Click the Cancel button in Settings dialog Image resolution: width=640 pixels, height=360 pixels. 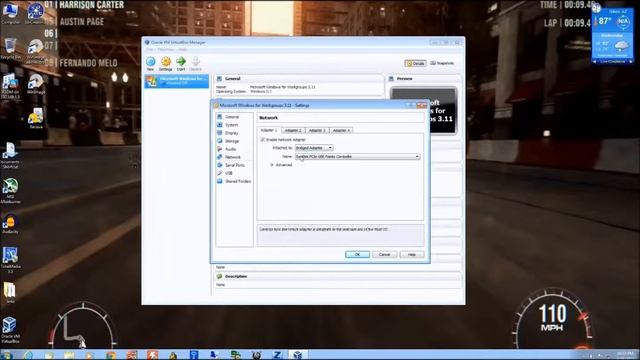tap(384, 254)
